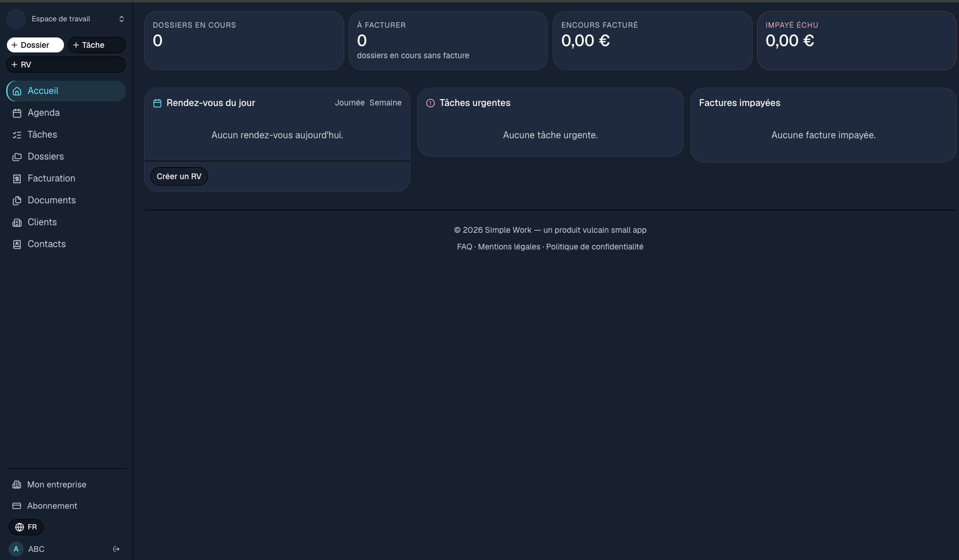Switch to Journée view
The width and height of the screenshot is (959, 560).
(350, 103)
